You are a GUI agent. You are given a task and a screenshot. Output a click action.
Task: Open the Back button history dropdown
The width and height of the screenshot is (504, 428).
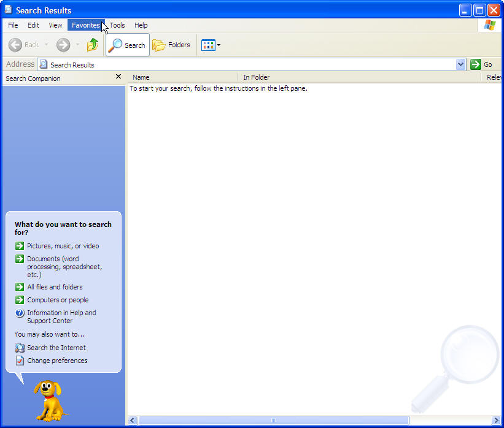pos(45,44)
